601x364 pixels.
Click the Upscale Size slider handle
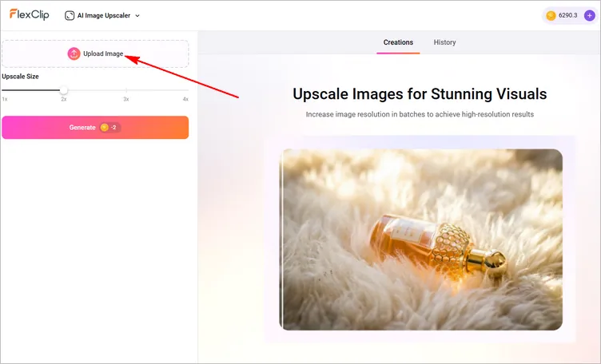coord(64,90)
